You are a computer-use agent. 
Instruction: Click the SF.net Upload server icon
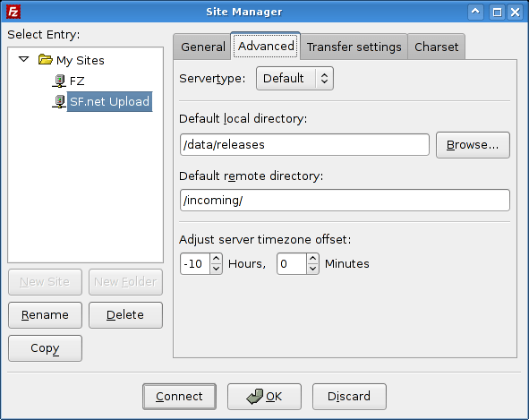coord(59,101)
